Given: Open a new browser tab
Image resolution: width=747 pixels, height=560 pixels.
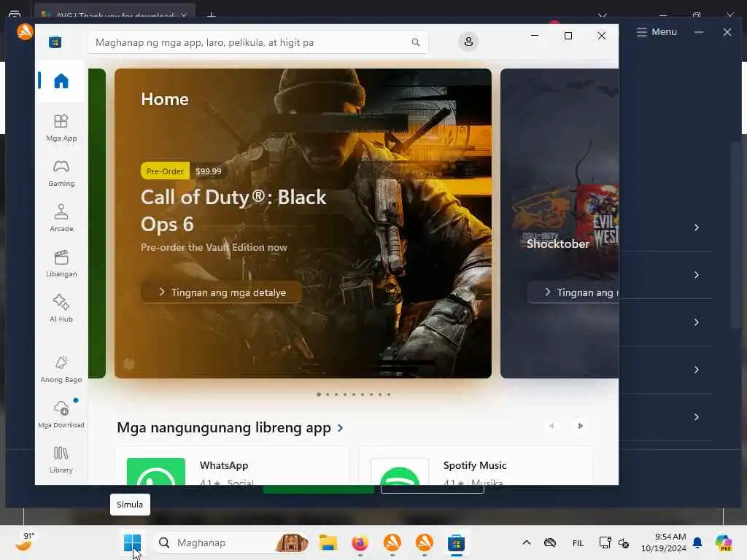Looking at the screenshot, I should (212, 15).
